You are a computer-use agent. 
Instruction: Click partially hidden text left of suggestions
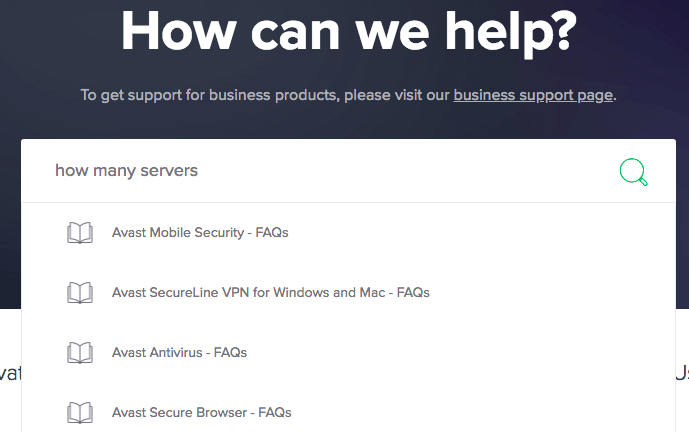(x=10, y=374)
